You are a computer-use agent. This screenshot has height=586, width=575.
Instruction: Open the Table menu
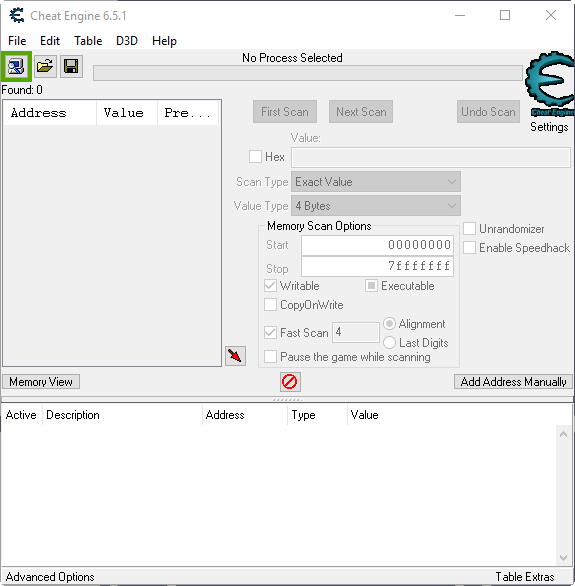coord(88,41)
